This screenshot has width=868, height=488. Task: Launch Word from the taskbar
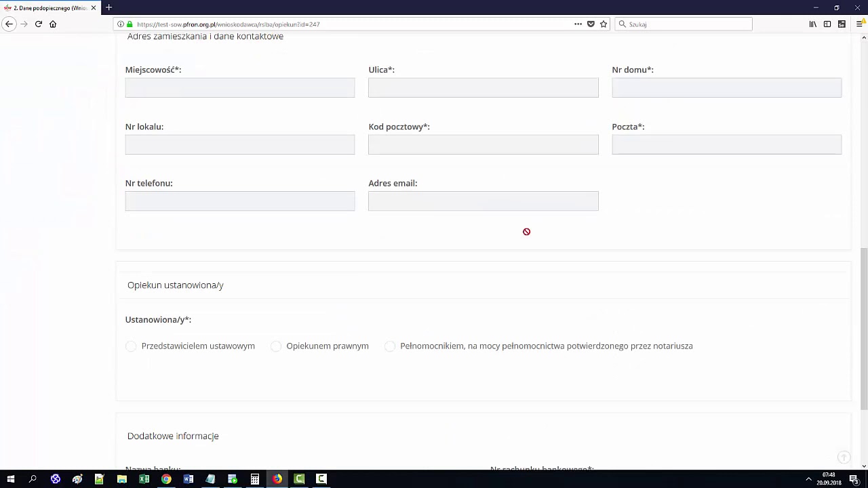point(189,479)
